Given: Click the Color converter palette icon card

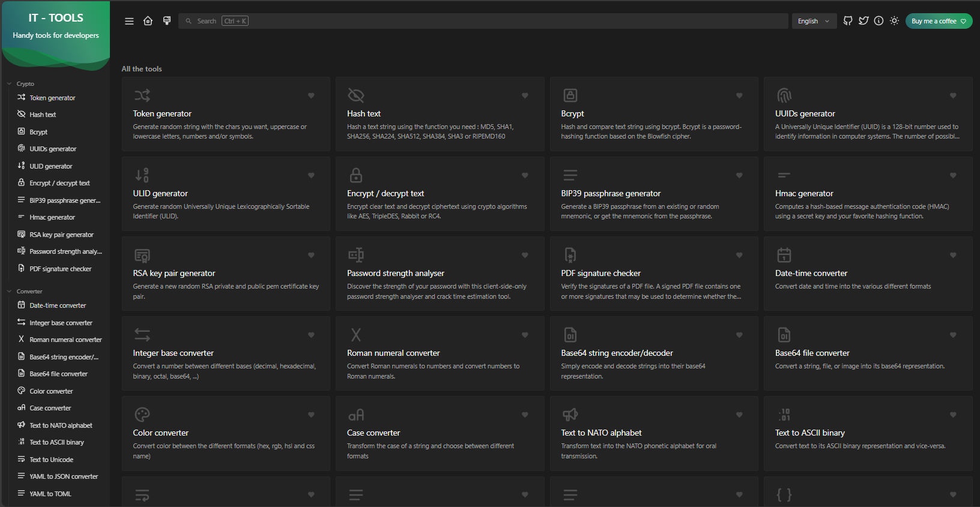Looking at the screenshot, I should click(x=142, y=415).
